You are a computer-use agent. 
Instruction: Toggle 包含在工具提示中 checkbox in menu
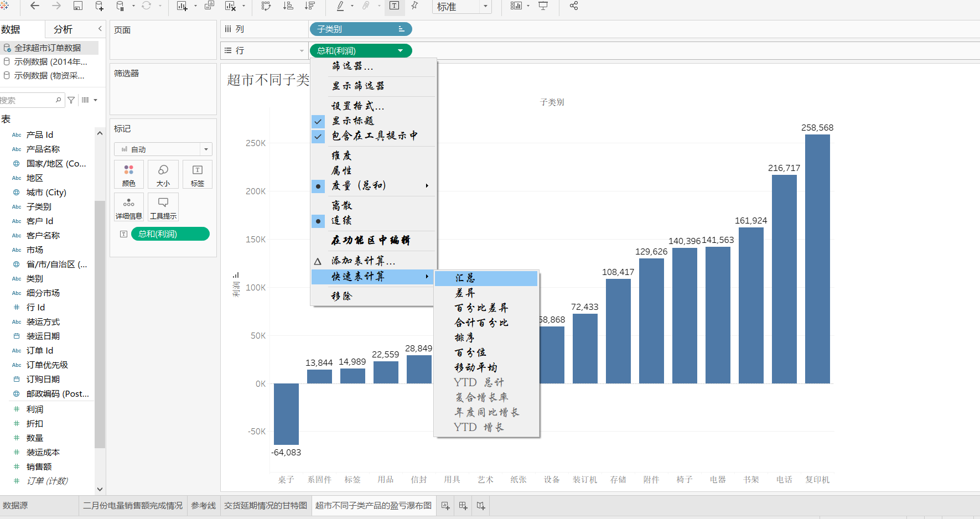(318, 136)
